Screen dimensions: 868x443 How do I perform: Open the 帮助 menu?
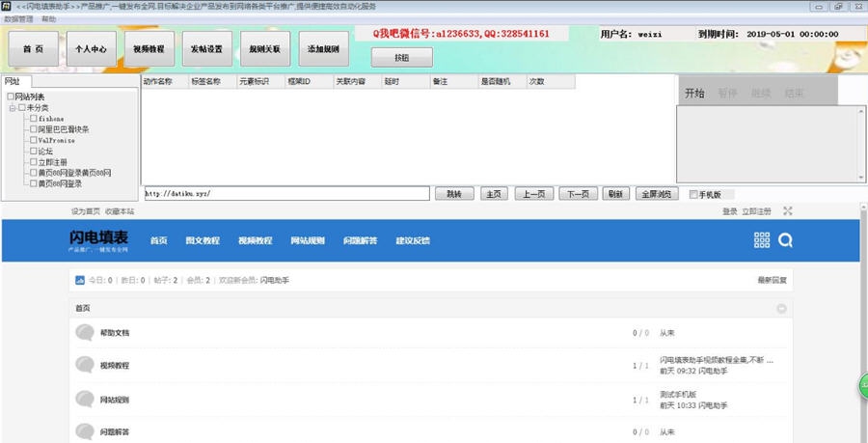point(49,19)
